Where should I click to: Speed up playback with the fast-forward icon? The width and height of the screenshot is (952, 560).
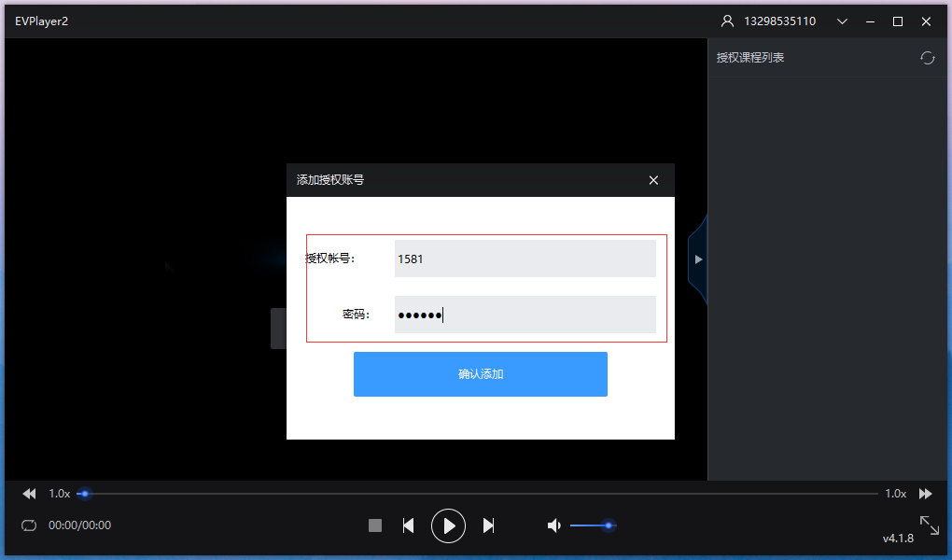[x=925, y=493]
